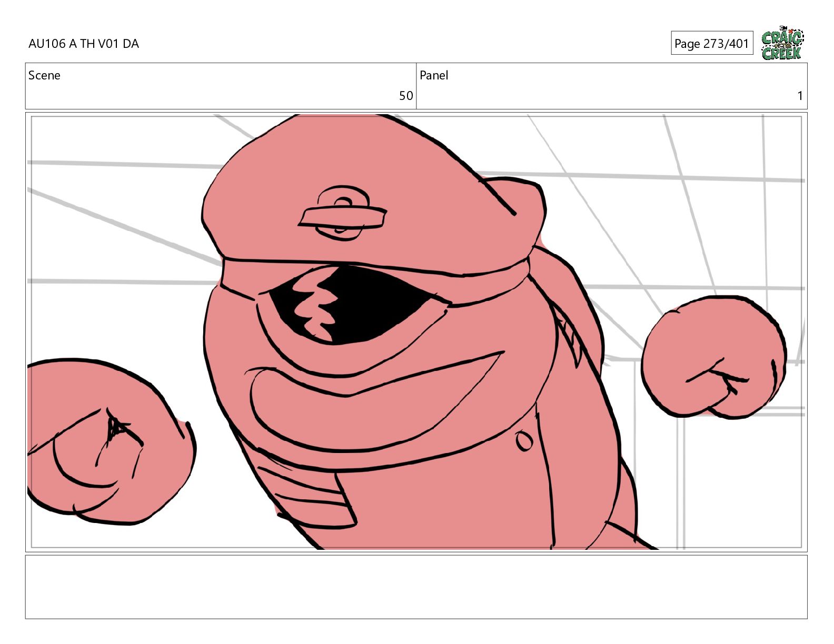Click the storyboard panel drawing
The width and height of the screenshot is (834, 644).
click(416, 332)
